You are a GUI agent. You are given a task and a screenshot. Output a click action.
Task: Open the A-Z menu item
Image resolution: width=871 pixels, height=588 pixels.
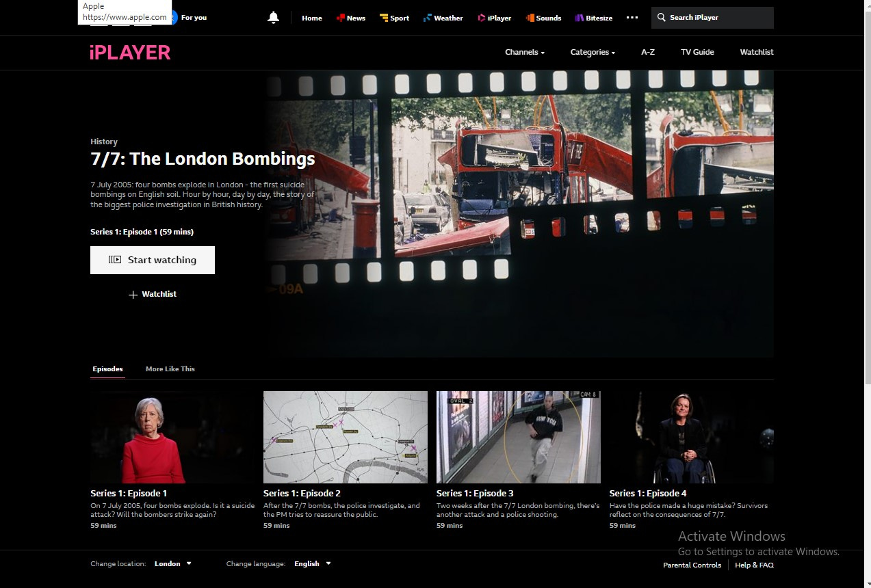[x=648, y=52]
